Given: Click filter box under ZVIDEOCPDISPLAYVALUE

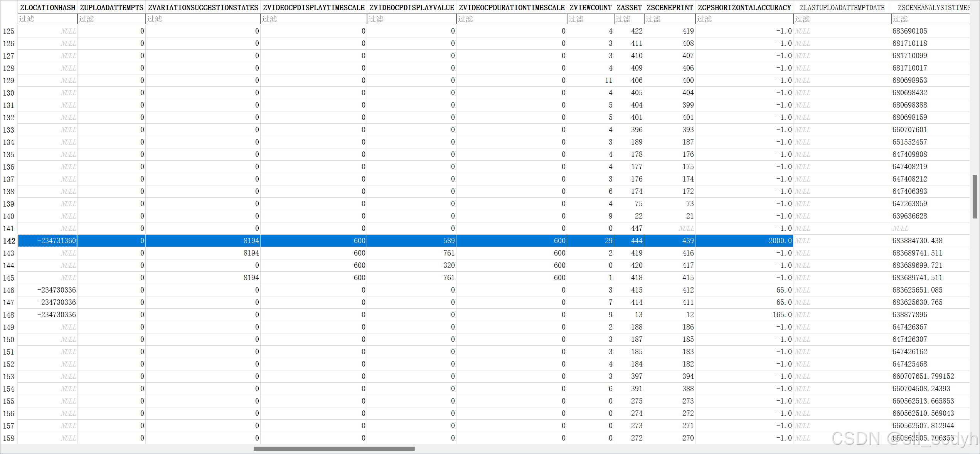Looking at the screenshot, I should click(411, 19).
